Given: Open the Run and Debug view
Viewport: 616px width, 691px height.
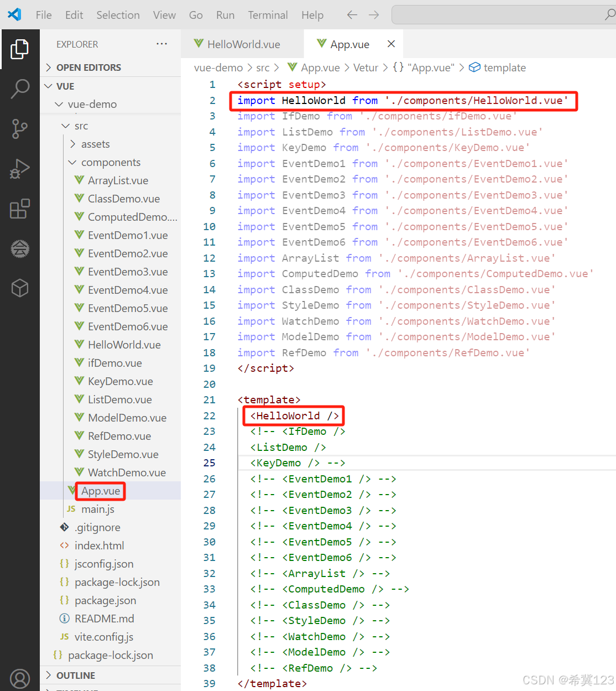Looking at the screenshot, I should tap(20, 169).
